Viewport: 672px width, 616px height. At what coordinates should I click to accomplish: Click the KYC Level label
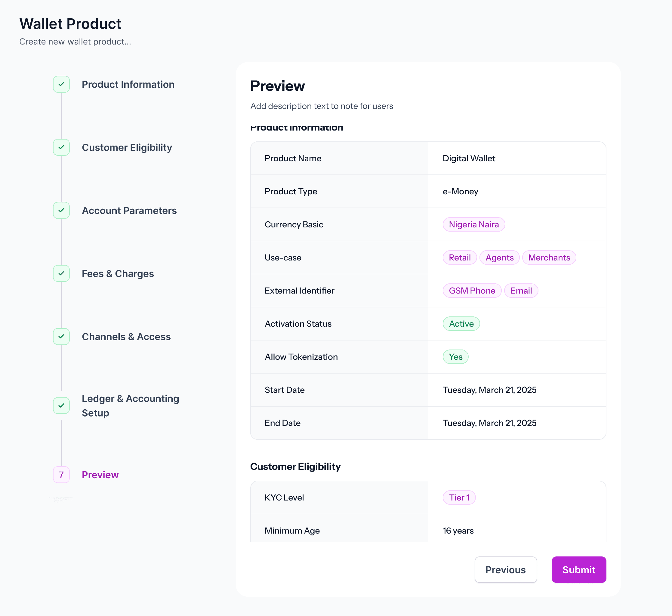point(284,497)
